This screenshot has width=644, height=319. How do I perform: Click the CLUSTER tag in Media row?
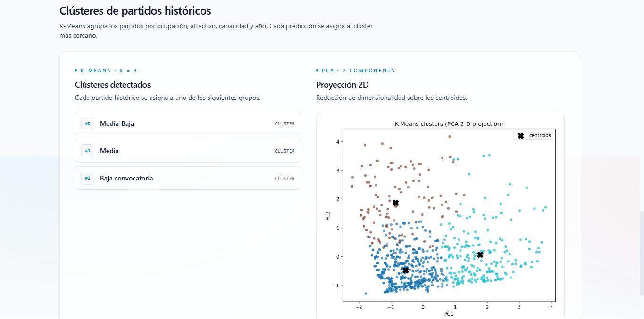tap(285, 151)
